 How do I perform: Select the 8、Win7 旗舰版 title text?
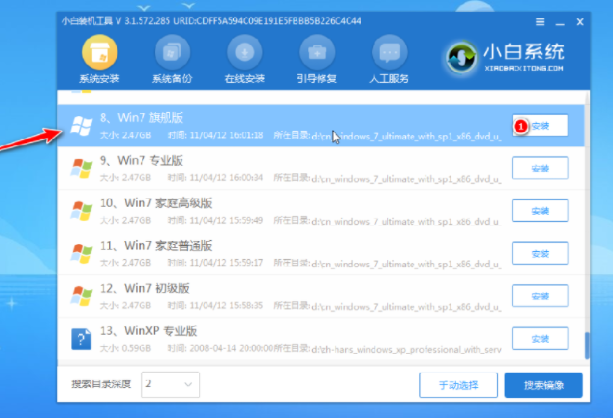click(x=141, y=118)
